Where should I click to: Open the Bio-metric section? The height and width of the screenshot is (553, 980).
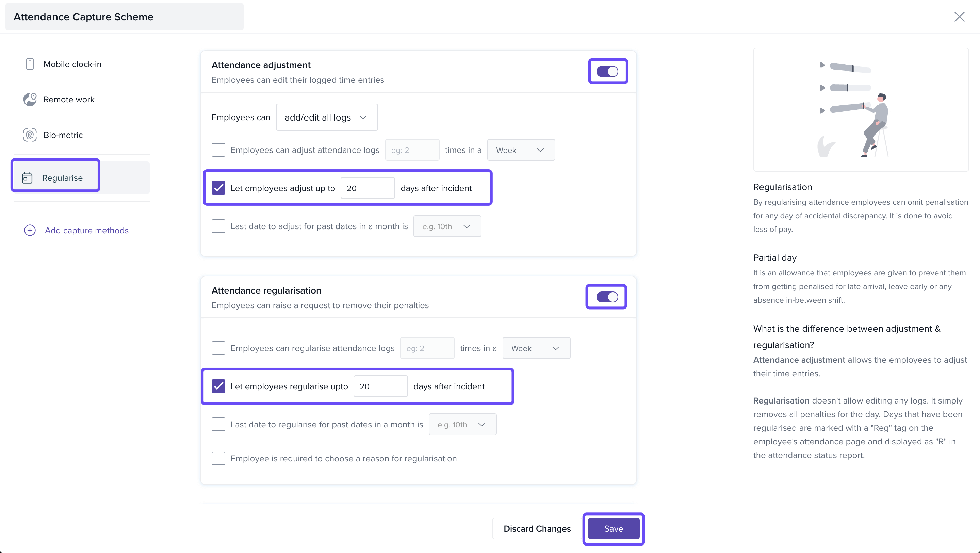click(x=63, y=135)
